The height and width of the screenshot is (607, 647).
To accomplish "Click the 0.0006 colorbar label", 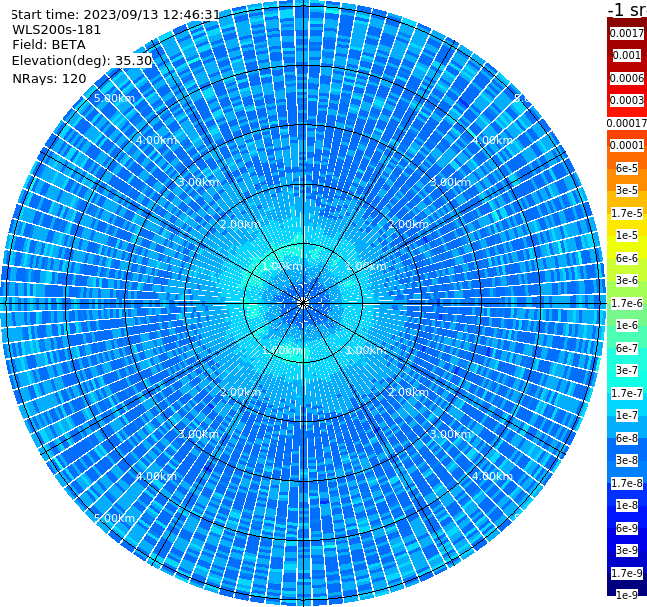I will [627, 78].
